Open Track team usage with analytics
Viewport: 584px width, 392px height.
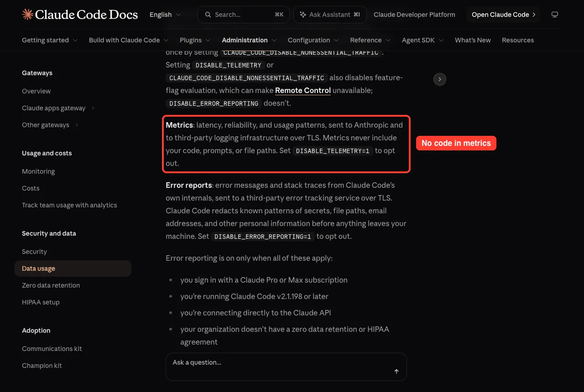[x=73, y=205]
